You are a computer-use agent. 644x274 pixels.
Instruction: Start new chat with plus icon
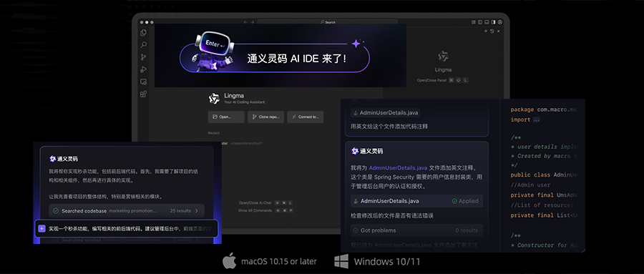[x=485, y=31]
